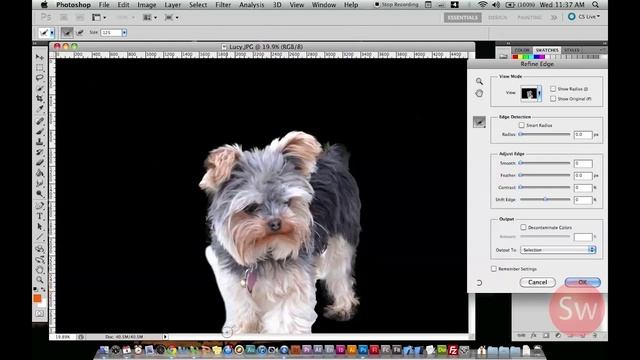
Task: Toggle the Remember Settings checkbox
Action: (x=494, y=269)
